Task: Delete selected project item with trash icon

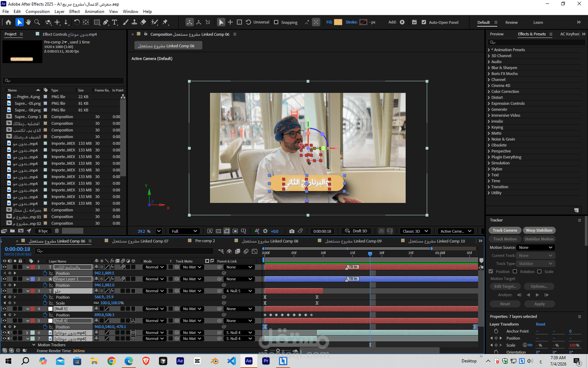Action: tap(57, 231)
